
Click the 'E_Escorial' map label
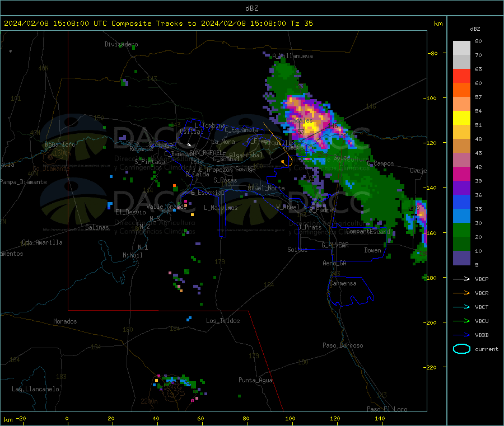[x=208, y=193]
